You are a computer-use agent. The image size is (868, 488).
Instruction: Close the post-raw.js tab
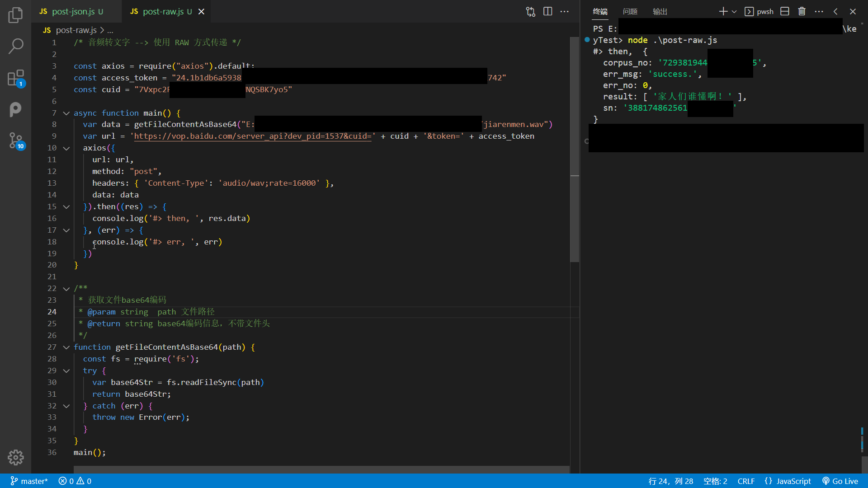(201, 11)
